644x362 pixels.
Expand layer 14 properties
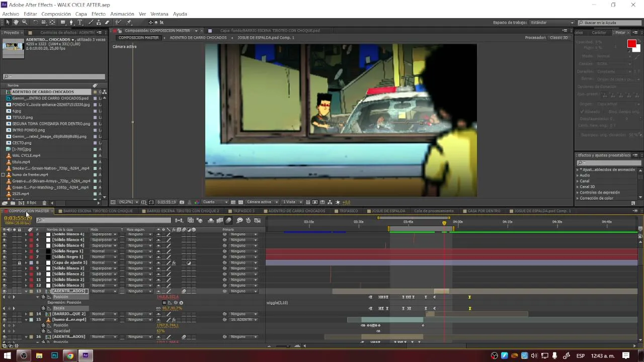click(26, 314)
